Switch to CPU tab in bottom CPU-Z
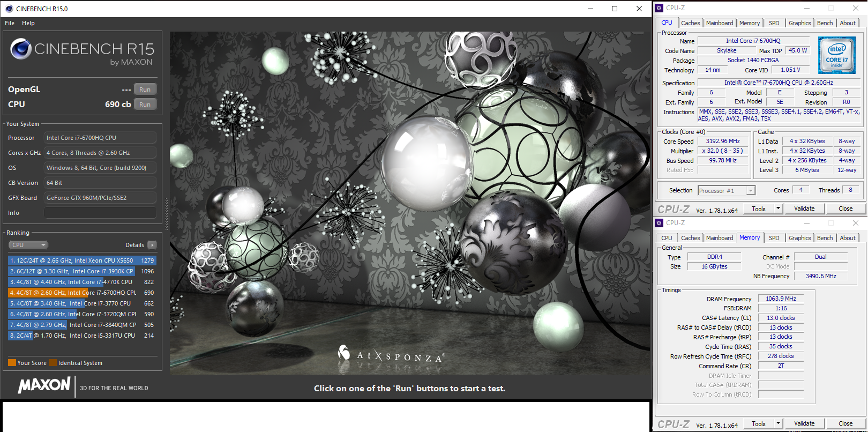Screen dimensions: 868x432 click(667, 238)
